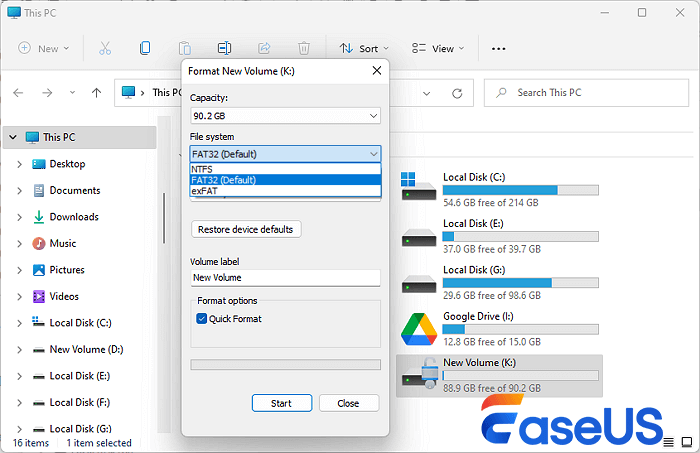
Task: Click the up arrow navigation icon
Action: 96,92
